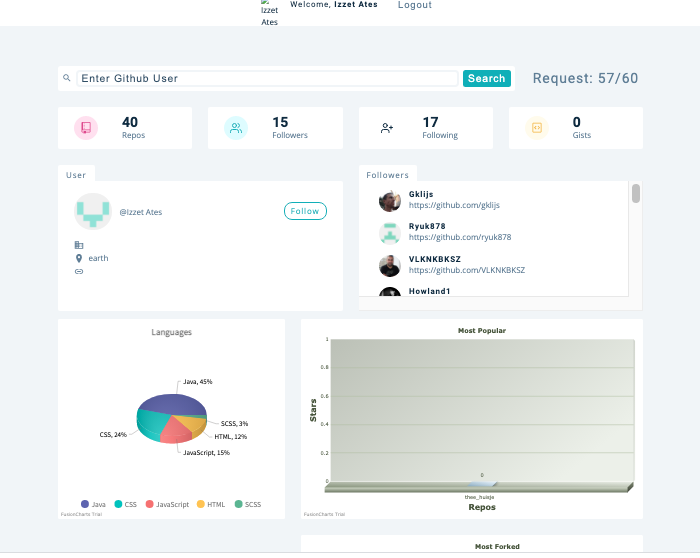Screen dimensions: 700x558
Task: Click the pink Repos icon
Action: (x=86, y=128)
